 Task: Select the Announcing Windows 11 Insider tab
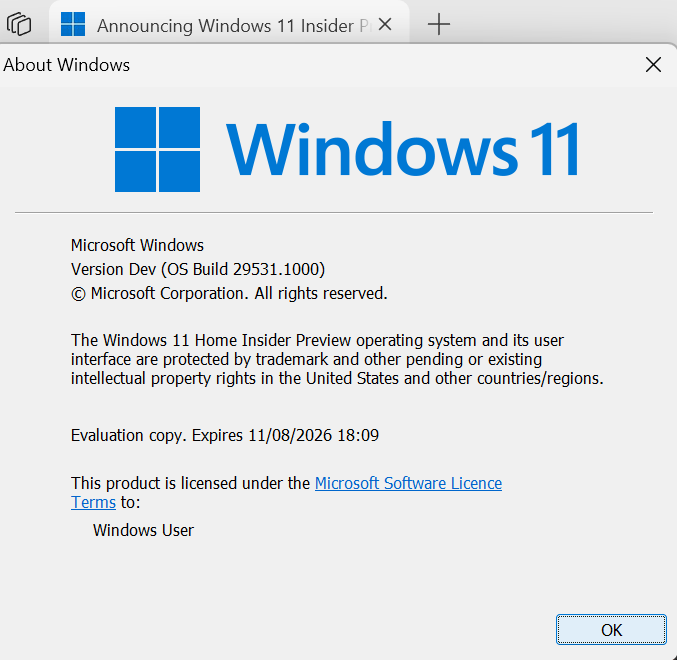pyautogui.click(x=229, y=24)
